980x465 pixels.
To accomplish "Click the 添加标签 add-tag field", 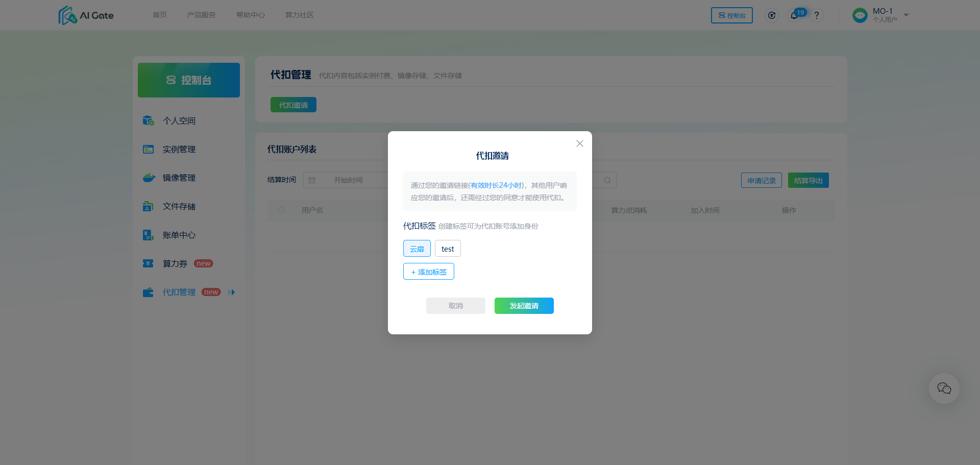I will pyautogui.click(x=428, y=271).
